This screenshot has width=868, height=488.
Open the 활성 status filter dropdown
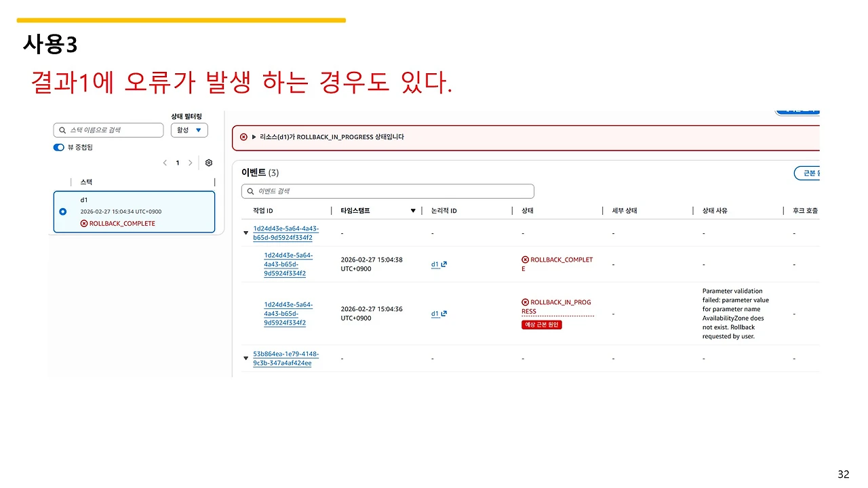click(x=189, y=129)
